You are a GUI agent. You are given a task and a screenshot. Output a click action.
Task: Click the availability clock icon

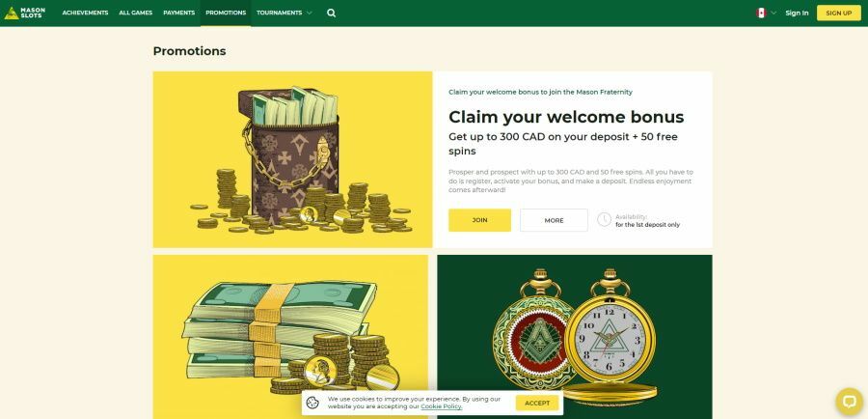604,220
